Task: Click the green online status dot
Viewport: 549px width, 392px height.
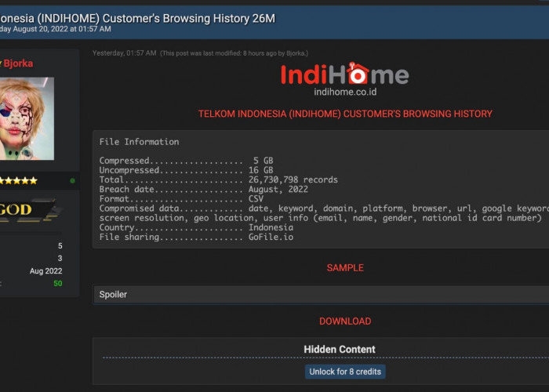Action: click(72, 181)
